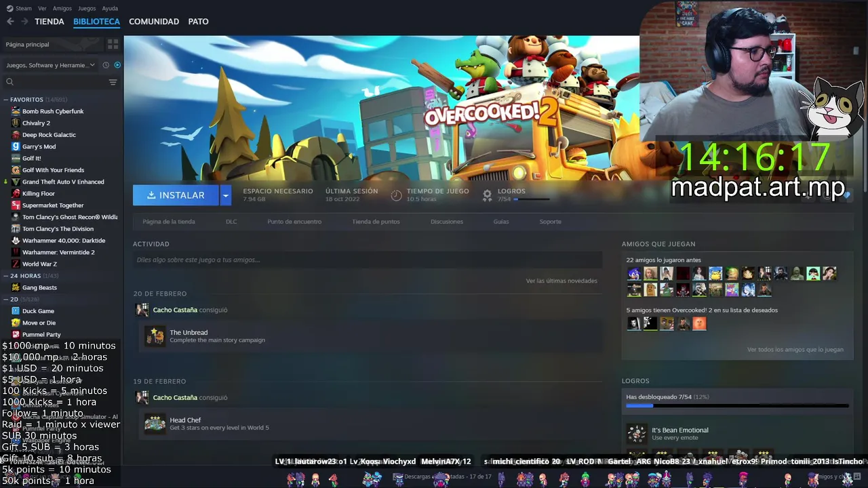Go back with the left arrow
Viewport: 868px width, 488px height.
pyautogui.click(x=10, y=22)
